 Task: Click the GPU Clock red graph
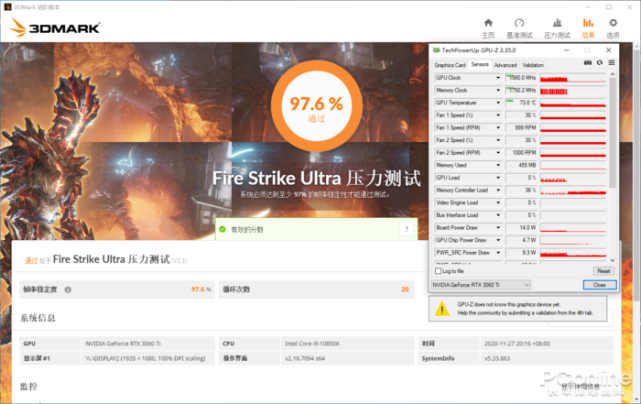click(573, 78)
